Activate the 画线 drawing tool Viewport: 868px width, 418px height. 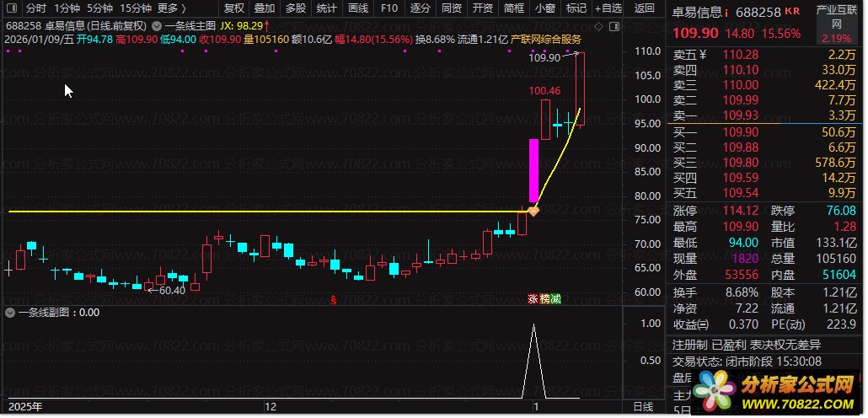[358, 8]
